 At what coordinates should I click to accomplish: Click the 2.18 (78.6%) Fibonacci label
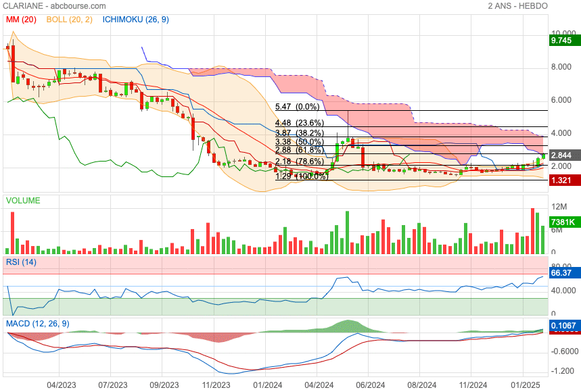click(300, 162)
